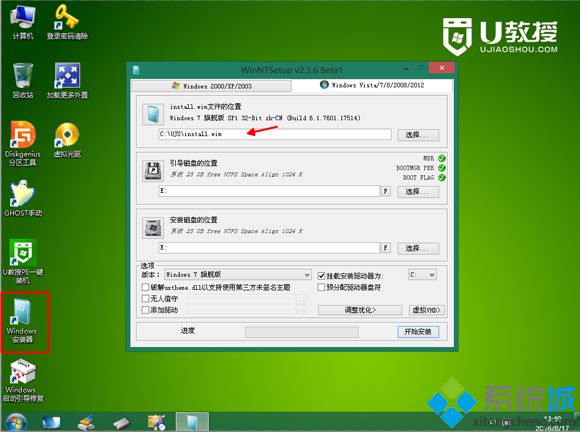Image resolution: width=580 pixels, height=432 pixels.
Task: Open Windows启动引导修复 toolbox icon
Action: coord(23,381)
